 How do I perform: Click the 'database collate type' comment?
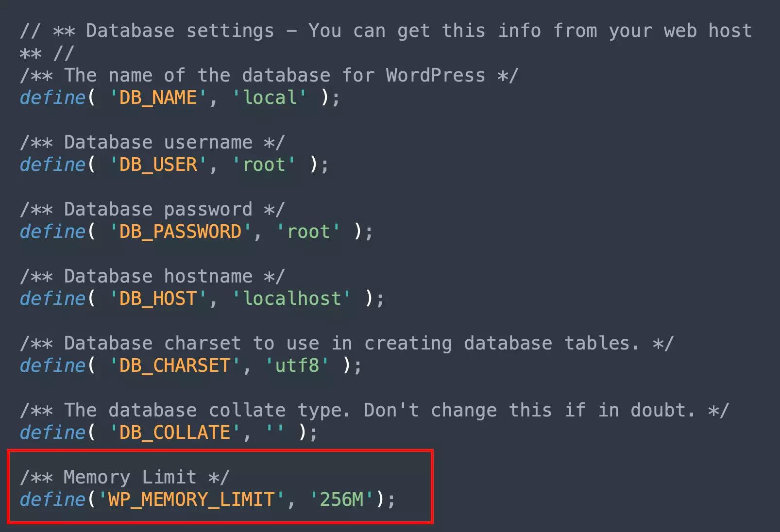374,410
